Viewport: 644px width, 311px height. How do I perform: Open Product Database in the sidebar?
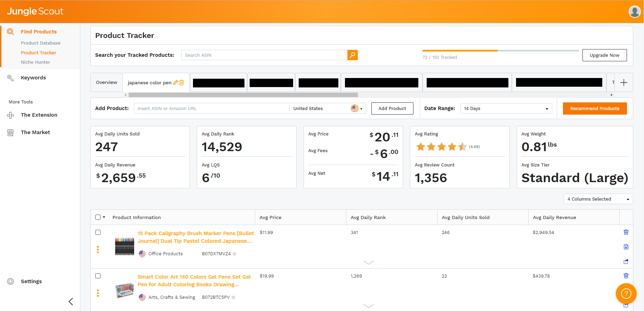pos(41,43)
